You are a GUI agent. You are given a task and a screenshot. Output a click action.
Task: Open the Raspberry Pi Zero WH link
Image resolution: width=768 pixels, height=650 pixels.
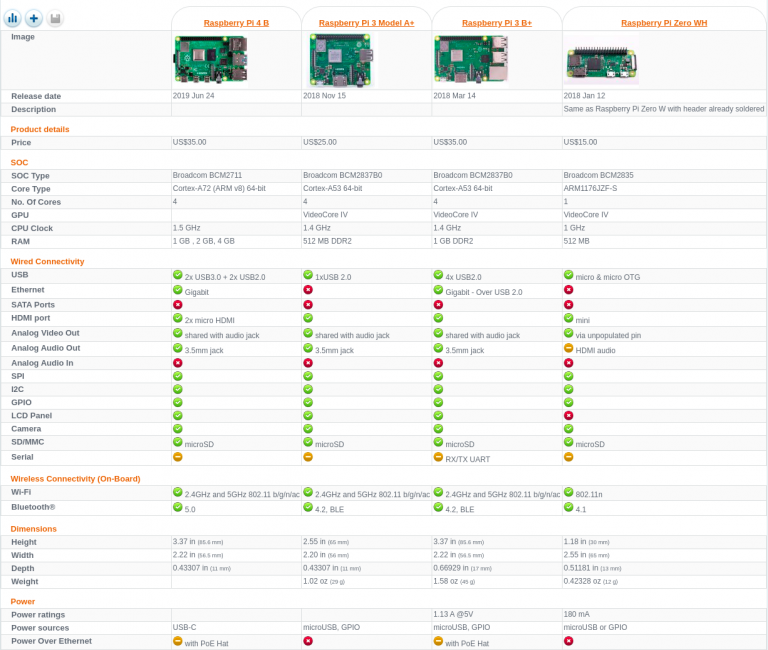click(x=664, y=23)
